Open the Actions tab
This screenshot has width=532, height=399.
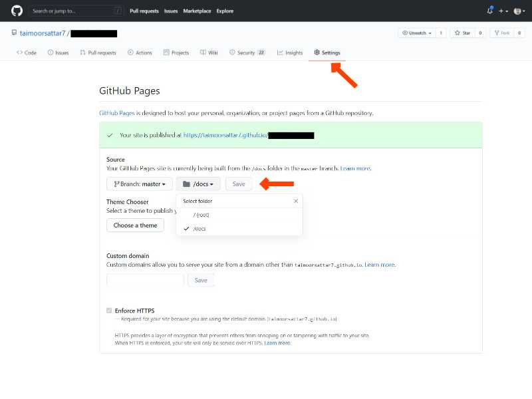point(140,53)
